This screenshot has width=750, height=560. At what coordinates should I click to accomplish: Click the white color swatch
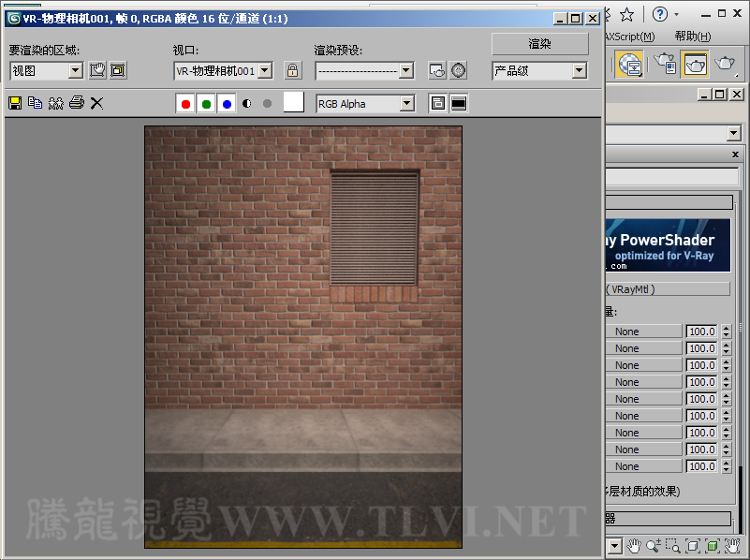coord(294,103)
